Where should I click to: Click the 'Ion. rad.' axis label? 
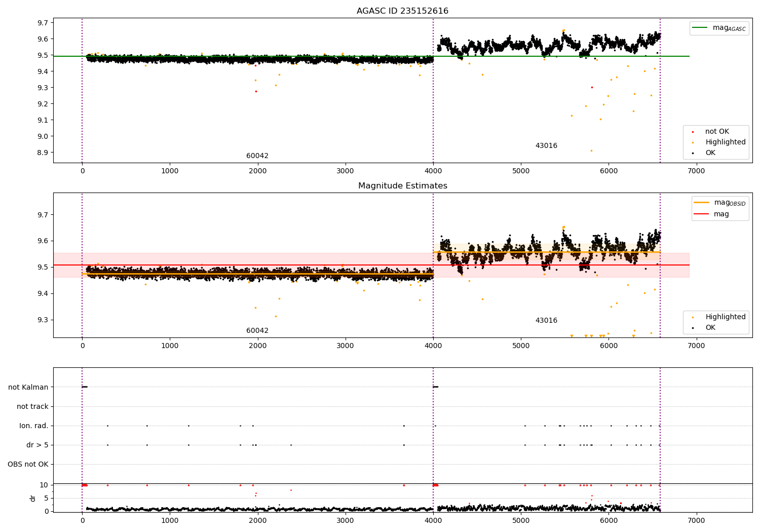pos(34,426)
